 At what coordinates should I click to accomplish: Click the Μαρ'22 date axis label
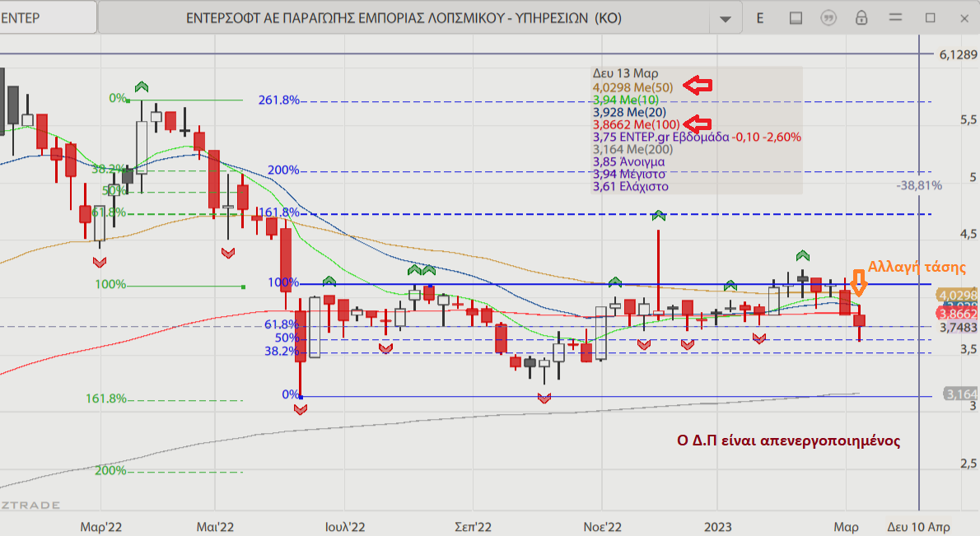point(100,527)
